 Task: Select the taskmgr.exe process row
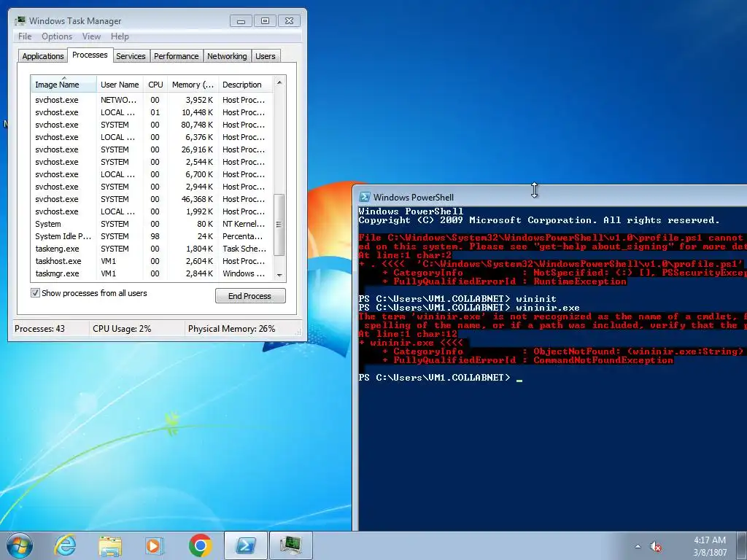152,273
